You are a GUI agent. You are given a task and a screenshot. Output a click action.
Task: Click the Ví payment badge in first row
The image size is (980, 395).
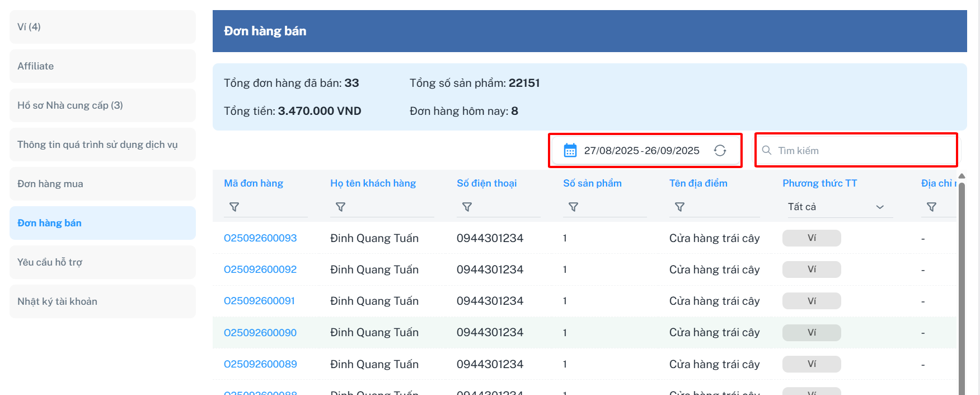[x=812, y=238]
